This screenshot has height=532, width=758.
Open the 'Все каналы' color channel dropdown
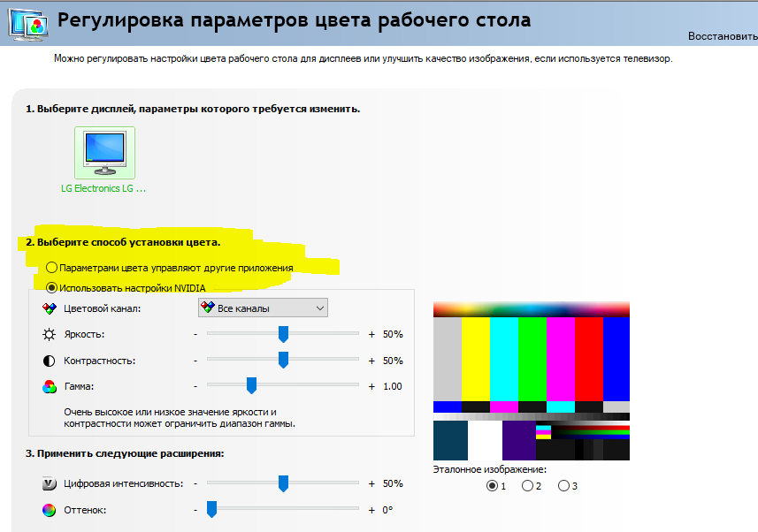tap(263, 308)
